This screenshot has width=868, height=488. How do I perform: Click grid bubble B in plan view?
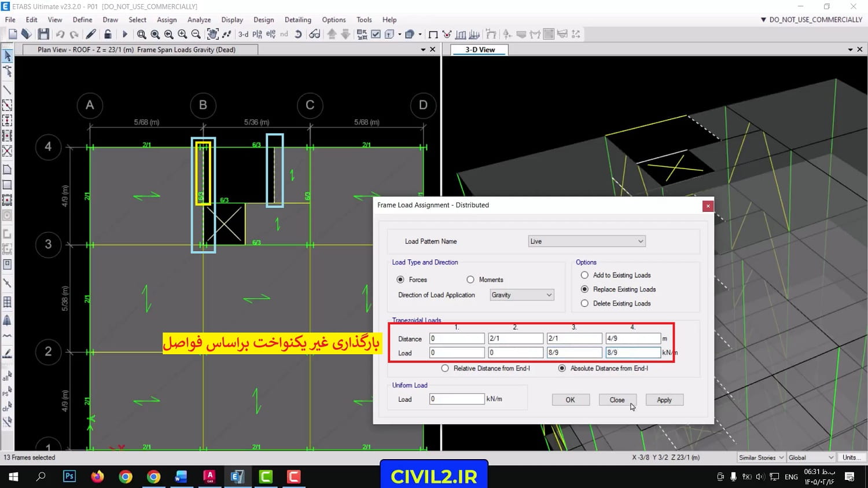pyautogui.click(x=203, y=105)
